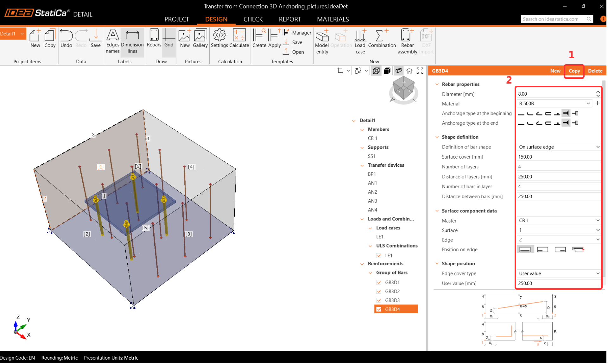608x364 pixels.
Task: Click Copy button in GB3D4 header
Action: coord(574,71)
